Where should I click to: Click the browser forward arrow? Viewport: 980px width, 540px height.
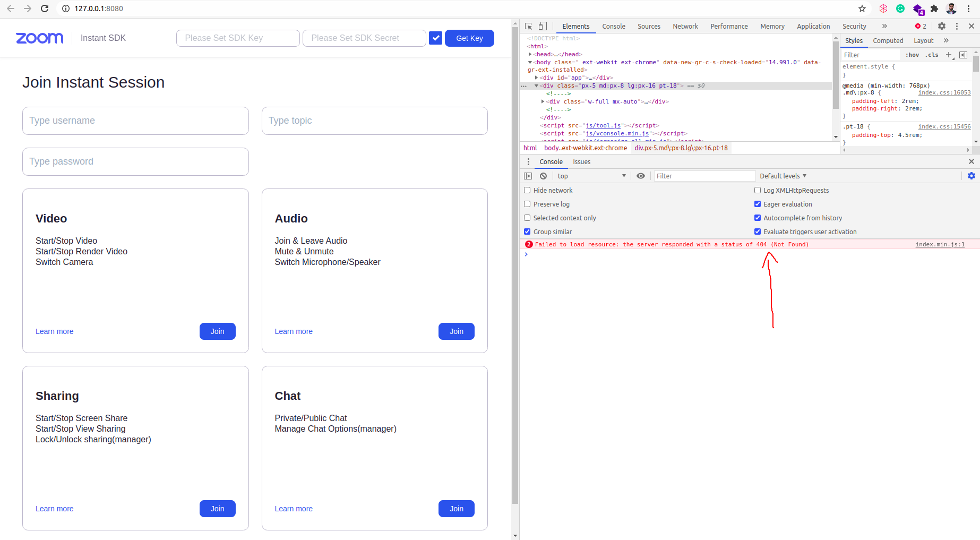pyautogui.click(x=28, y=8)
